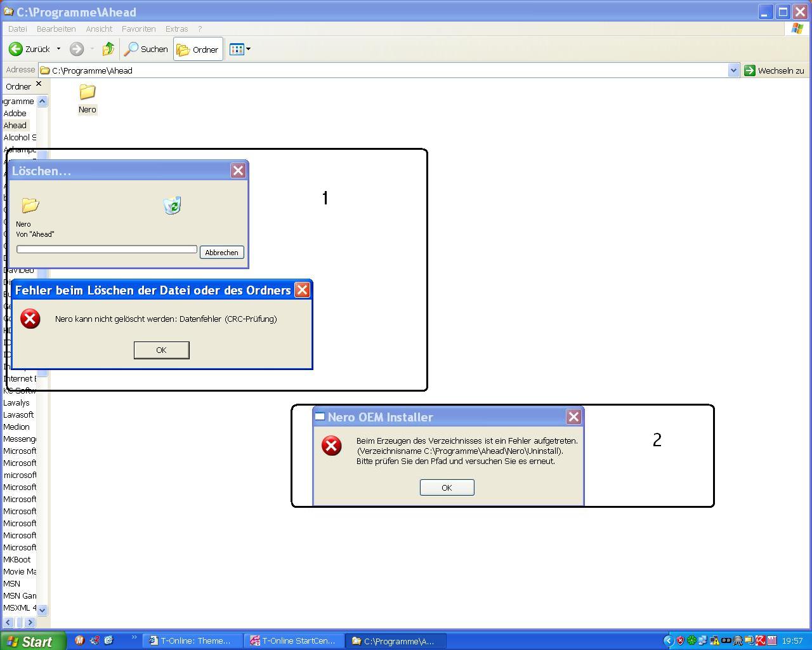Open the Favoriten menu

click(x=138, y=29)
